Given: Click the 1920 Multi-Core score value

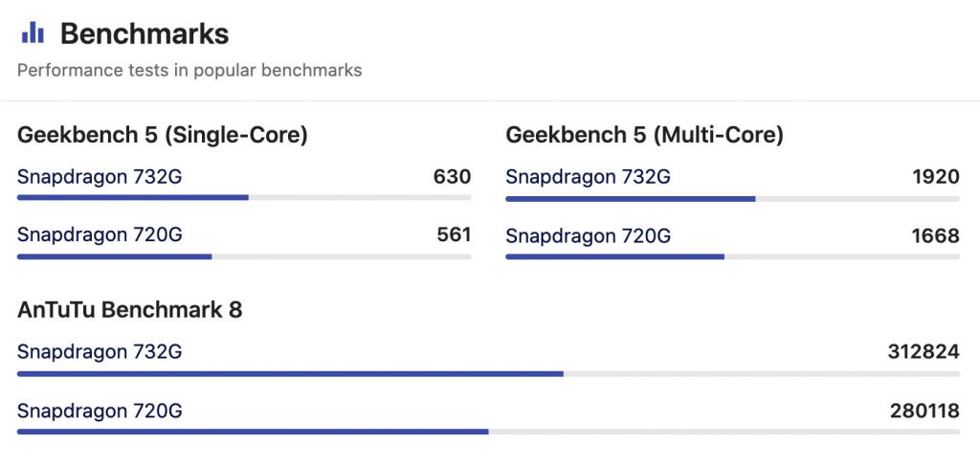Looking at the screenshot, I should pos(935,177).
